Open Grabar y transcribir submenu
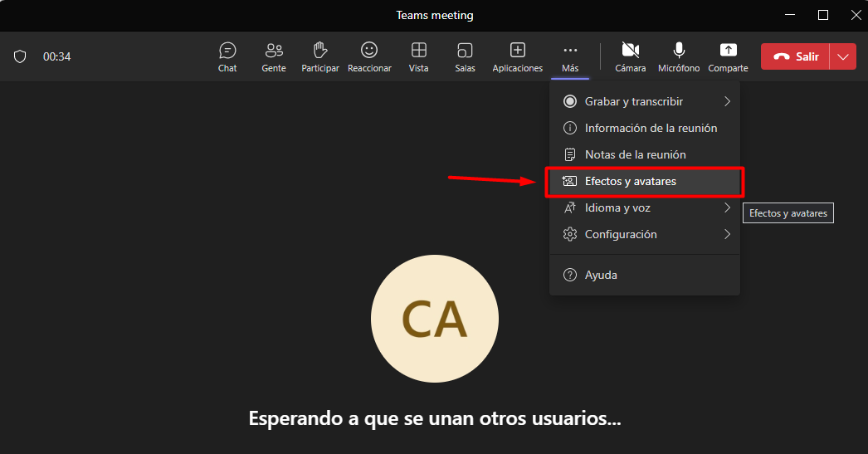 [x=645, y=101]
